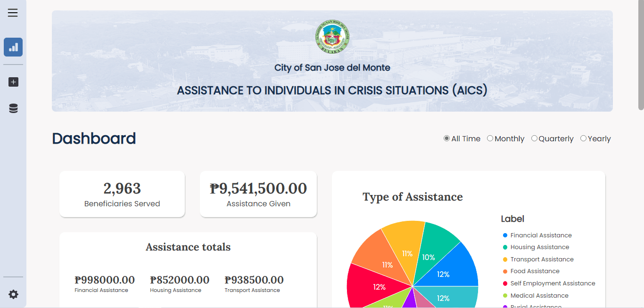Toggle Food Assistance legend item
Viewport: 644px width, 308px height.
click(x=531, y=271)
